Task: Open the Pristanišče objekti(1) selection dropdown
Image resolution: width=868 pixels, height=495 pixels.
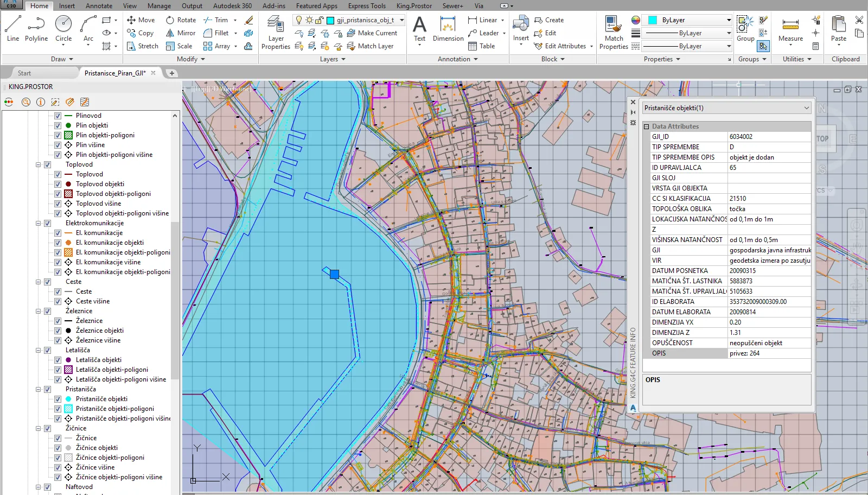Action: [x=806, y=108]
